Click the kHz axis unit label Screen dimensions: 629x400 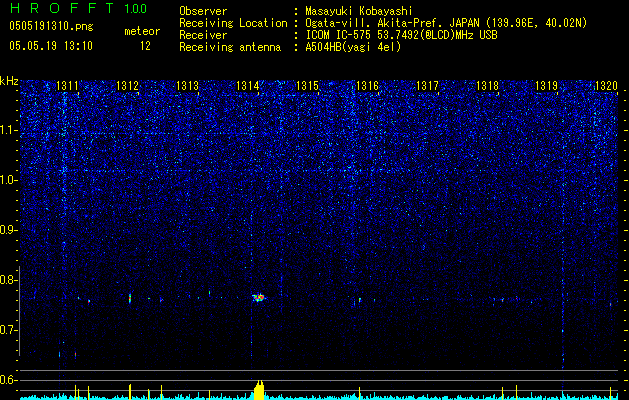pos(9,81)
